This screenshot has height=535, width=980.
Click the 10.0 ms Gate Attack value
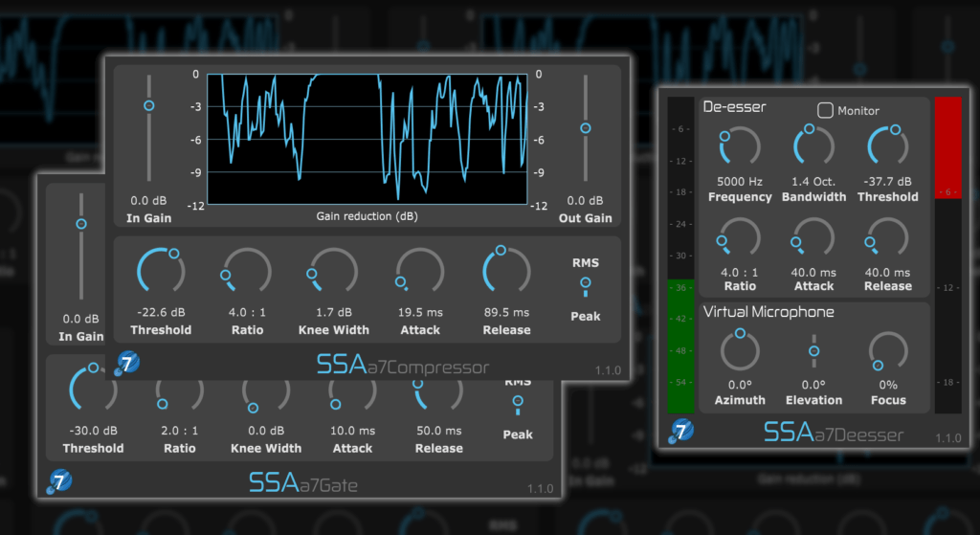click(x=352, y=431)
